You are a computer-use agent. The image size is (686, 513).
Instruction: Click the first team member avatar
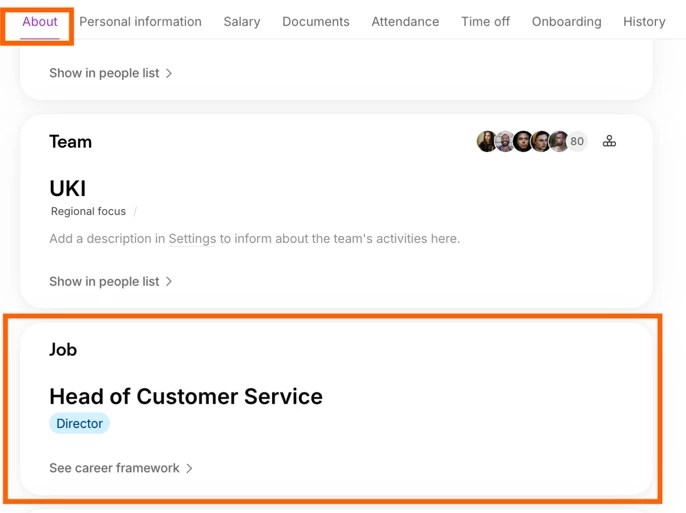click(486, 142)
